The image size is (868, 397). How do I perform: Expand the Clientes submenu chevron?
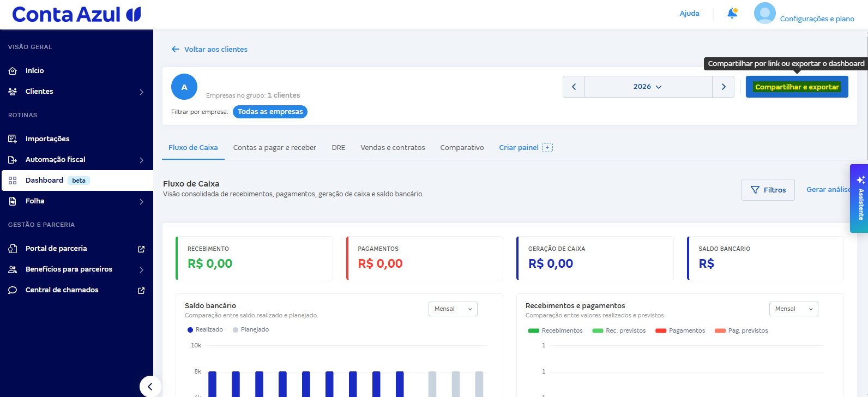tap(141, 92)
